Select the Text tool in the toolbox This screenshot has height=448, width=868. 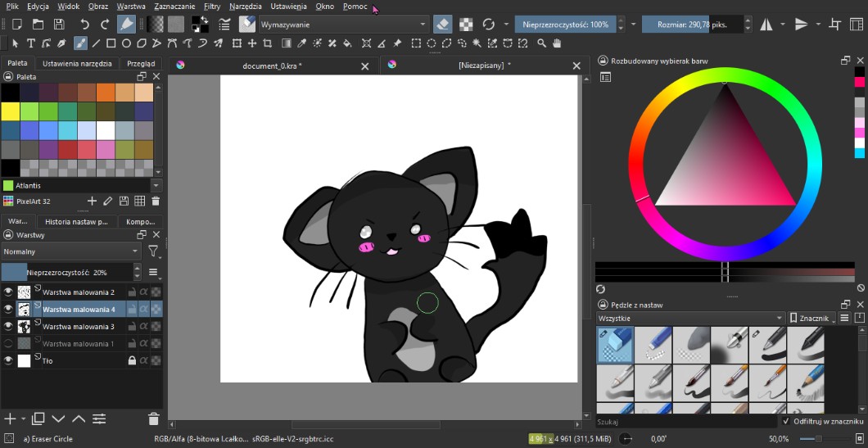[31, 43]
